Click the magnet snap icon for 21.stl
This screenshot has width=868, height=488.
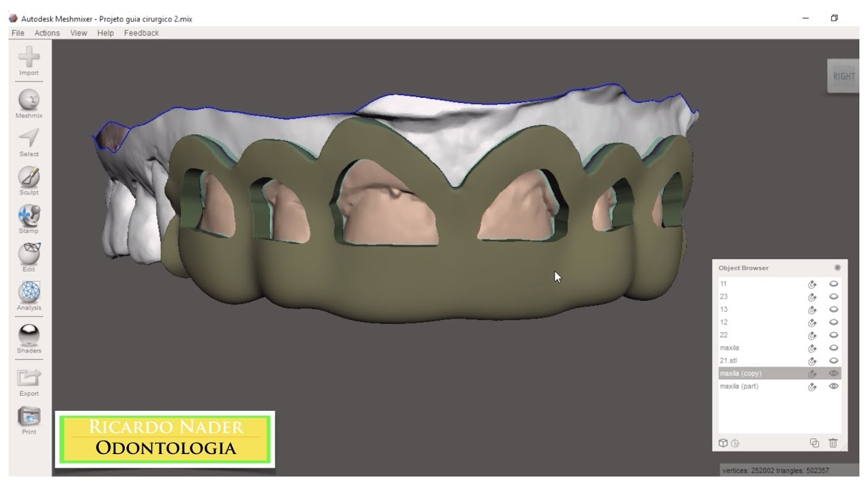click(x=812, y=361)
